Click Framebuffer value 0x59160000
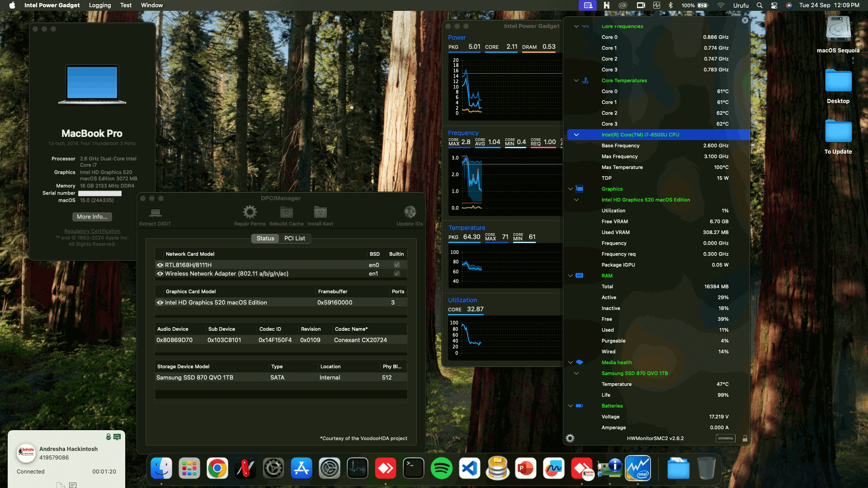Screen dimensions: 868x488 335,303
